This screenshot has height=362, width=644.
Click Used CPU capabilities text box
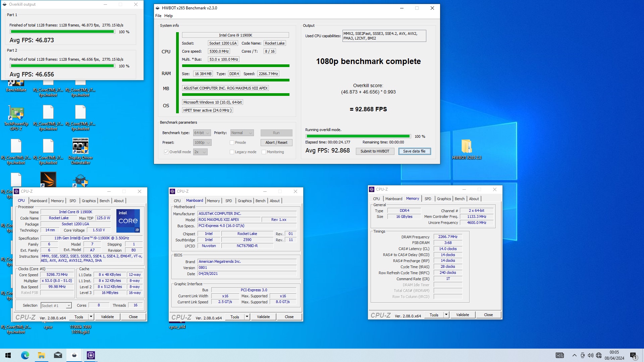[x=384, y=36]
